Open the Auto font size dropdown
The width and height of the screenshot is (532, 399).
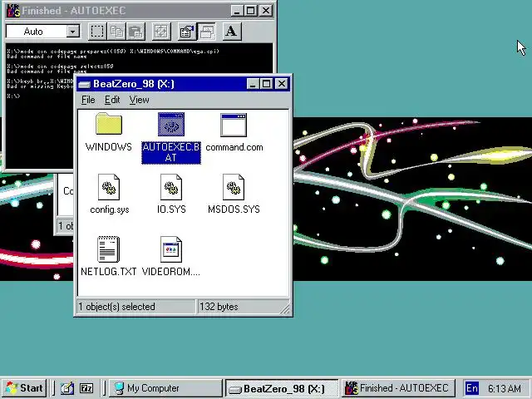coord(72,32)
